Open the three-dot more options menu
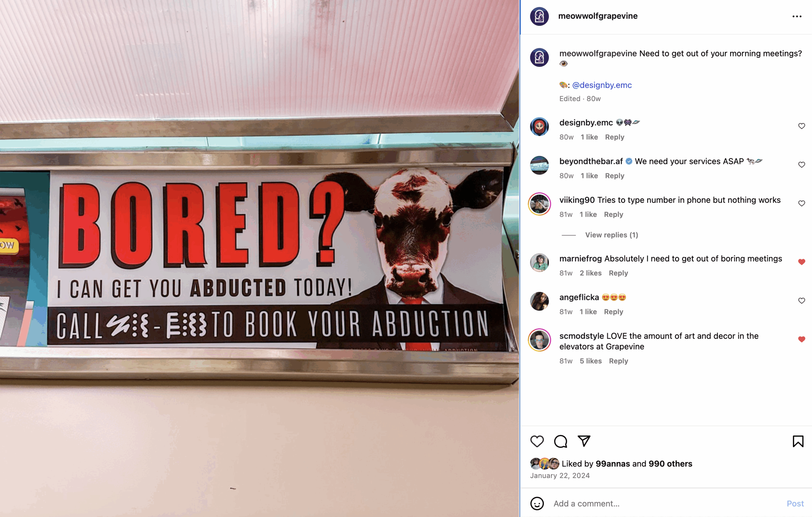 [796, 16]
